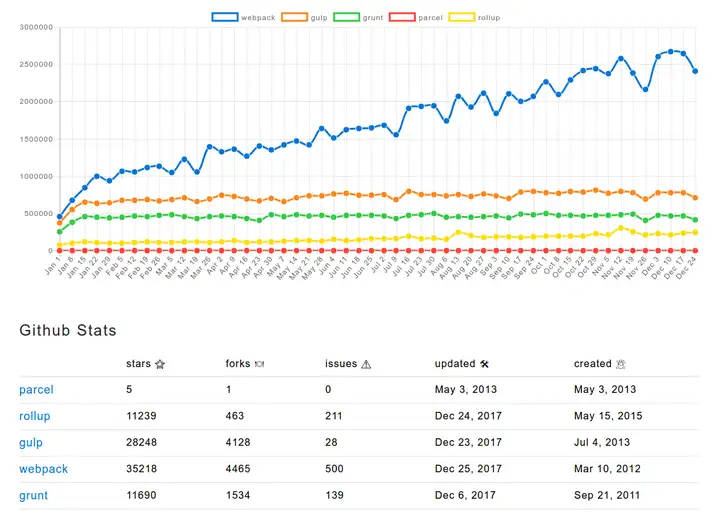Click the created column header text
This screenshot has width=720, height=517.
point(592,364)
